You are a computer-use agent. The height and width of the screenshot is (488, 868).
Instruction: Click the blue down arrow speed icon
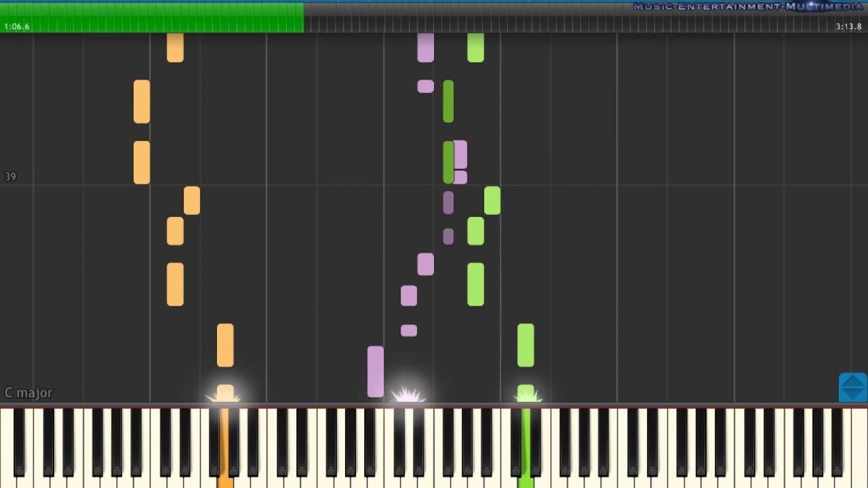tap(853, 394)
